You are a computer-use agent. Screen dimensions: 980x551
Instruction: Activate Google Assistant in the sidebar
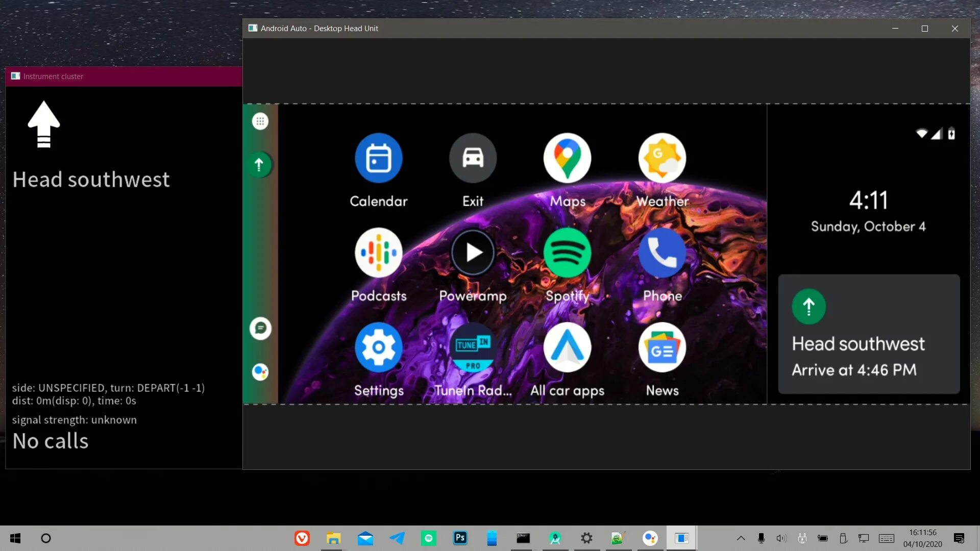pyautogui.click(x=260, y=372)
